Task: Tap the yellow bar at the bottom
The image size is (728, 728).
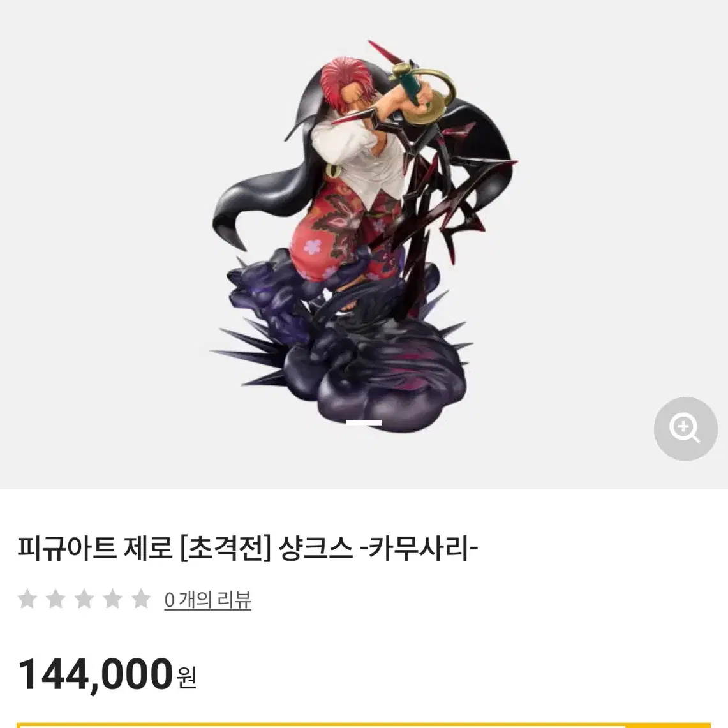Action: click(x=364, y=725)
